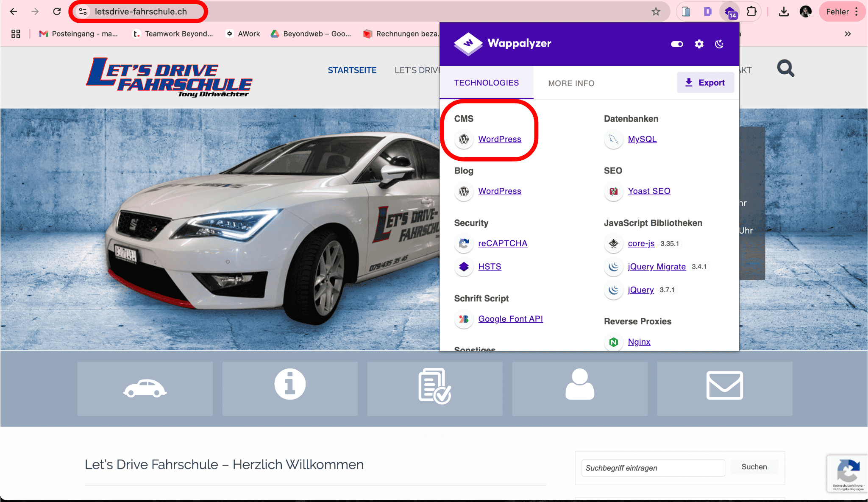Toggle the Wappalyzer enable switch
Screen dimensions: 868x502
click(677, 44)
